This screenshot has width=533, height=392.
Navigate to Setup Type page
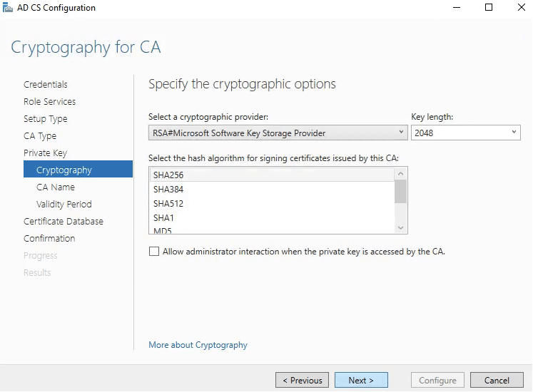point(46,119)
